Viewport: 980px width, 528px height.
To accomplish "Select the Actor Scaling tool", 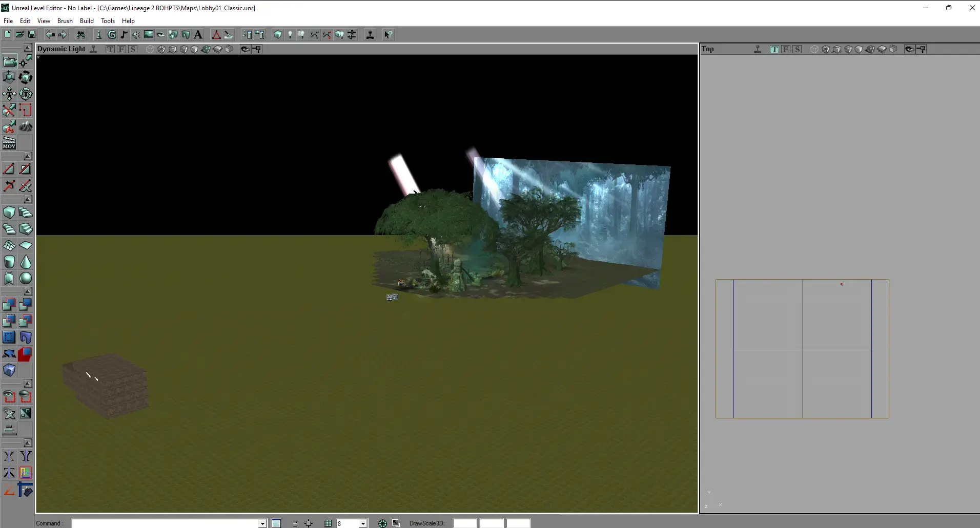I will [x=9, y=77].
